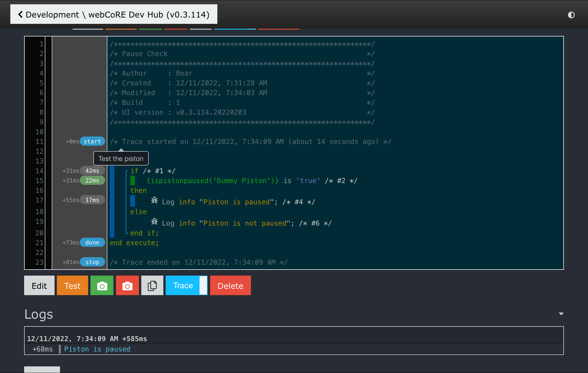
Task: Toggle the white switch on Trace button
Action: click(203, 285)
